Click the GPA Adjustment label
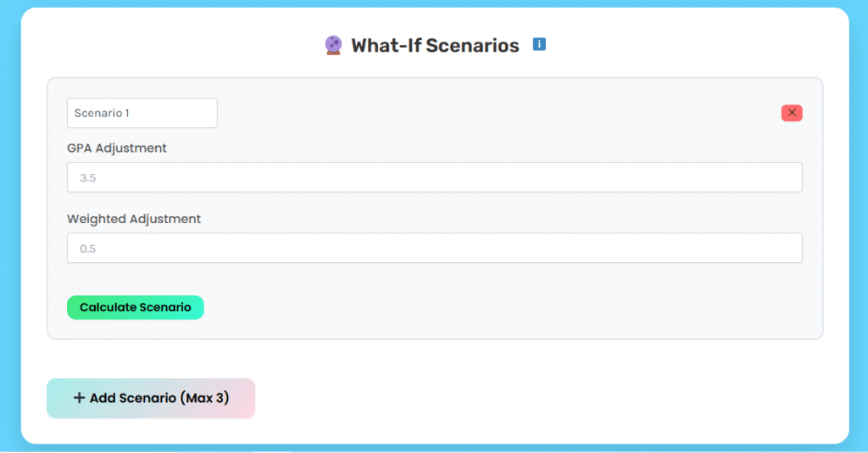The image size is (868, 453). point(117,148)
